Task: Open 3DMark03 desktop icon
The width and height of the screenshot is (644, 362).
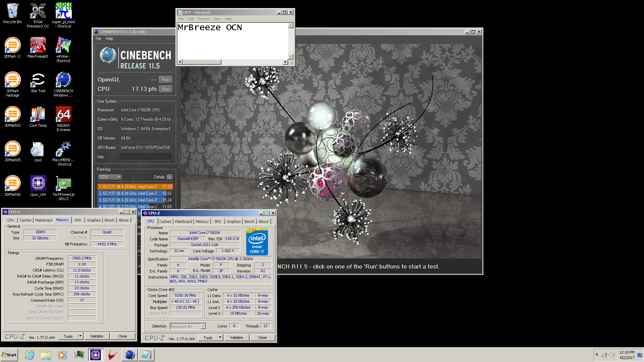Action: click(x=12, y=117)
